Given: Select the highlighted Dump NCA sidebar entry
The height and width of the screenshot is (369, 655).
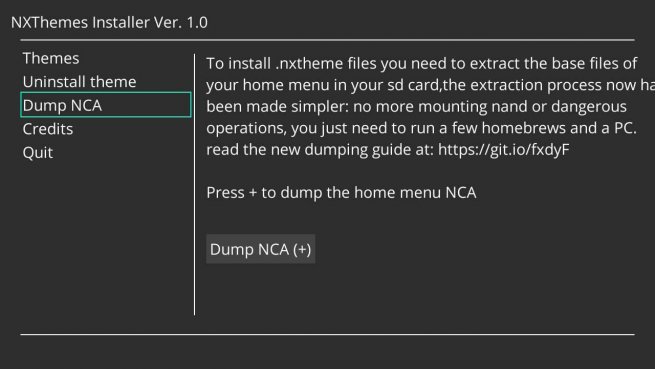Looking at the screenshot, I should point(106,105).
